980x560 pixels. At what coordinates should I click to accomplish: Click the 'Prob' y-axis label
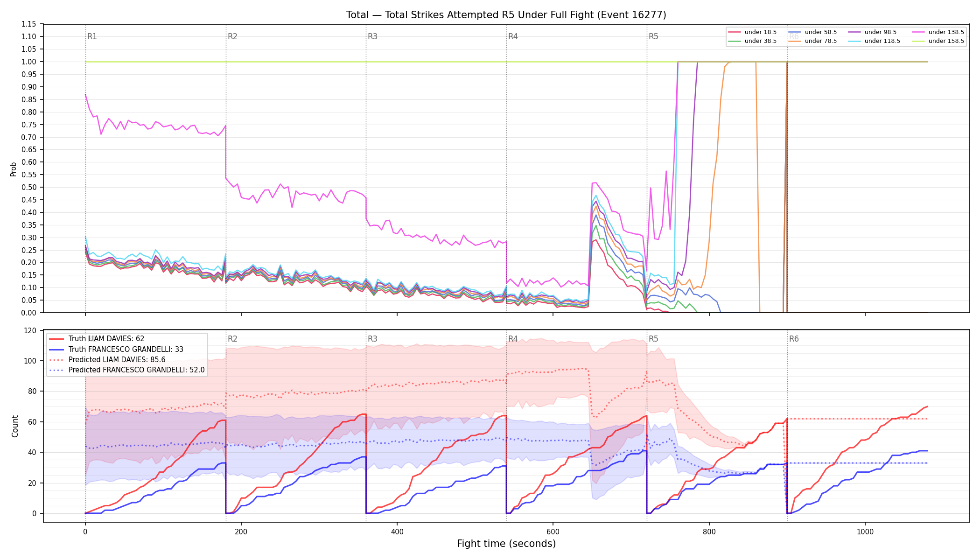14,169
